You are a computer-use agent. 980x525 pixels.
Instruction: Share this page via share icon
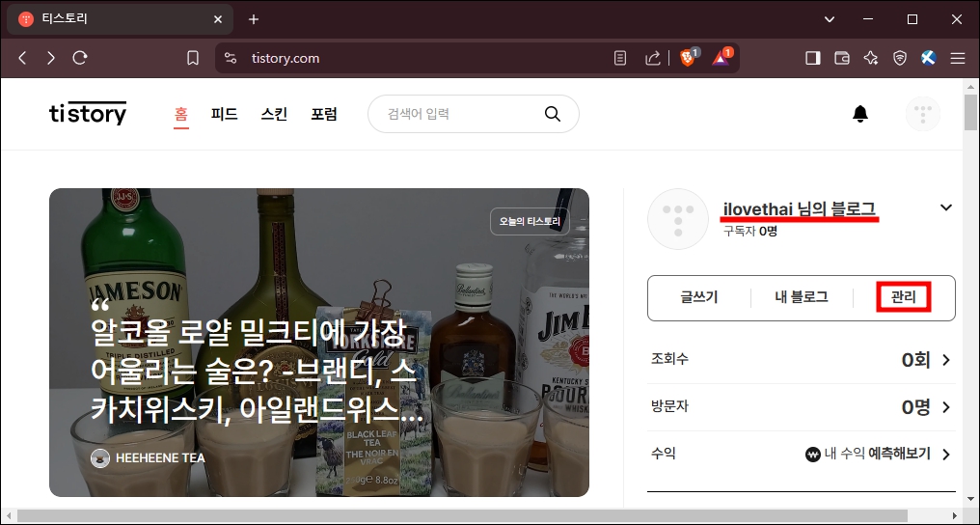tap(652, 58)
